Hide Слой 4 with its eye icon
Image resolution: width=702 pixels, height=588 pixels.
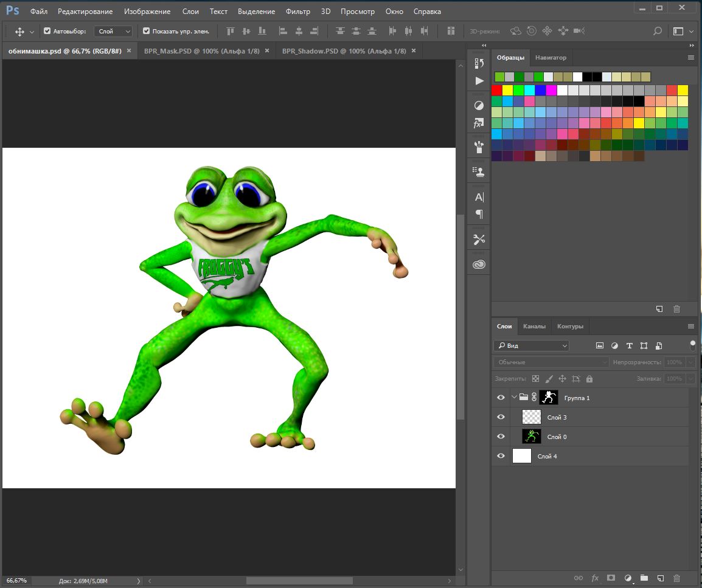pyautogui.click(x=501, y=456)
